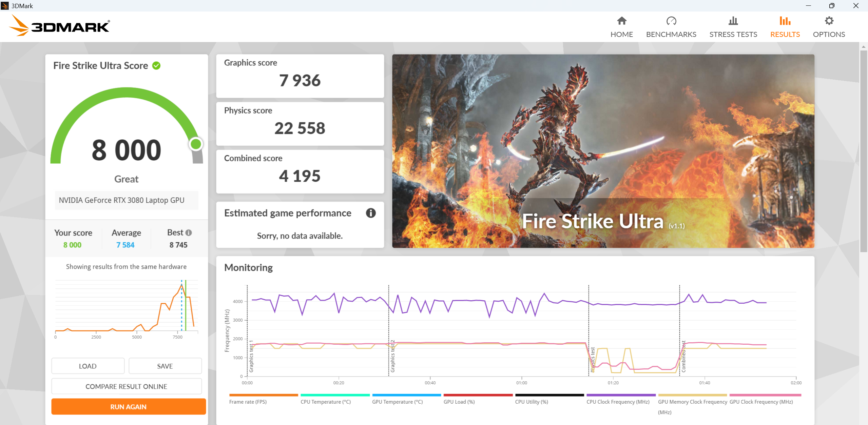This screenshot has height=425, width=868.
Task: Toggle Frame rate (FPS) legend series
Action: pos(248,402)
